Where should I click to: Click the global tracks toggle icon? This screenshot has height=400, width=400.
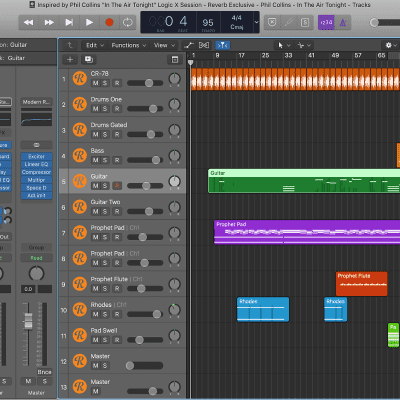click(x=175, y=59)
